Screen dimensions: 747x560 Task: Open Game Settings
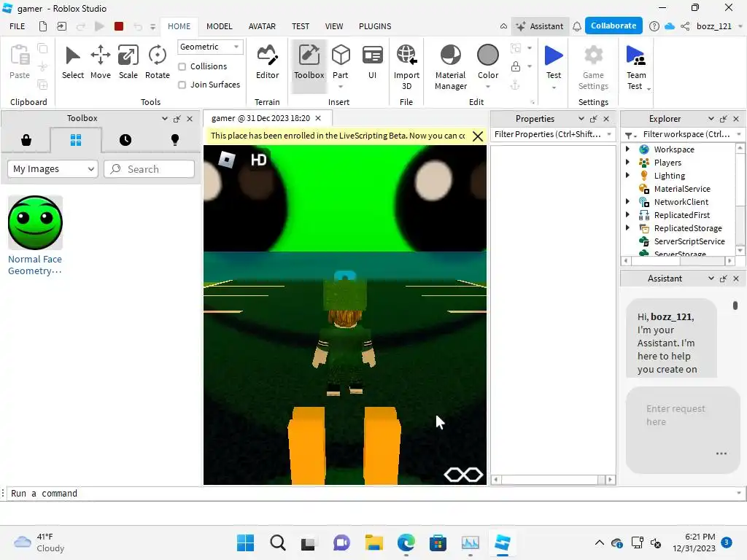(593, 67)
